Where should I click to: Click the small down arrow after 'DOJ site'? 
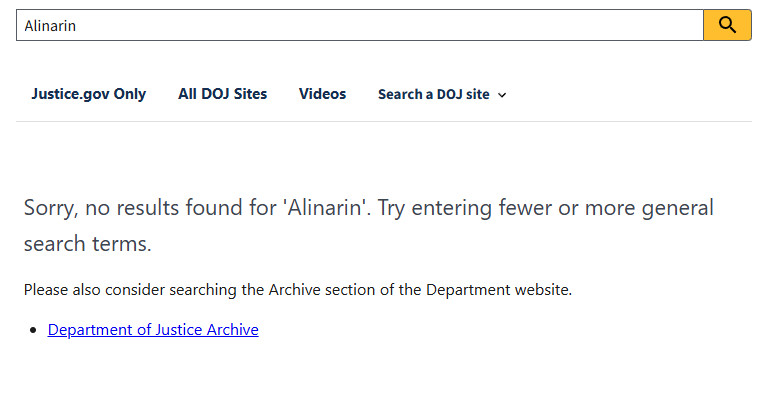[502, 95]
